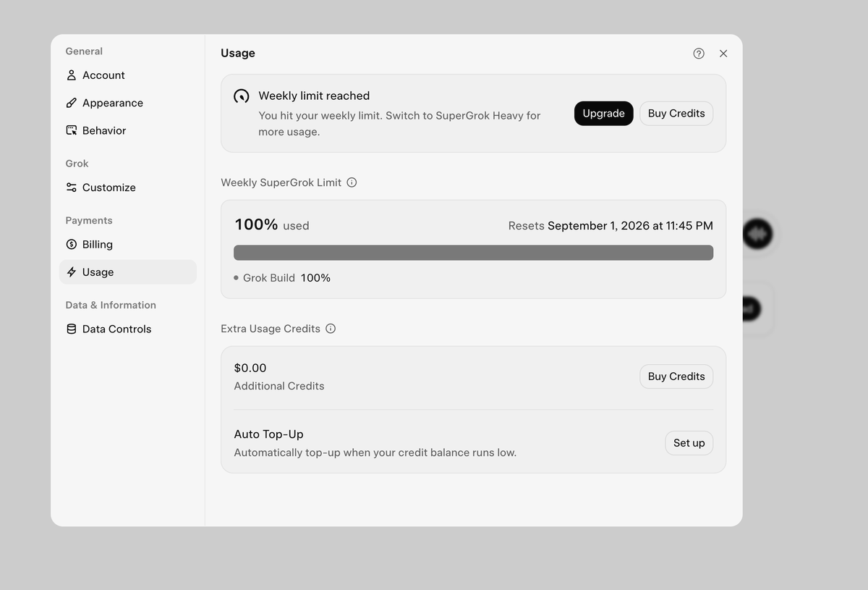Click the 'Extra Usage Credits' heading
The width and height of the screenshot is (868, 590).
(x=271, y=329)
